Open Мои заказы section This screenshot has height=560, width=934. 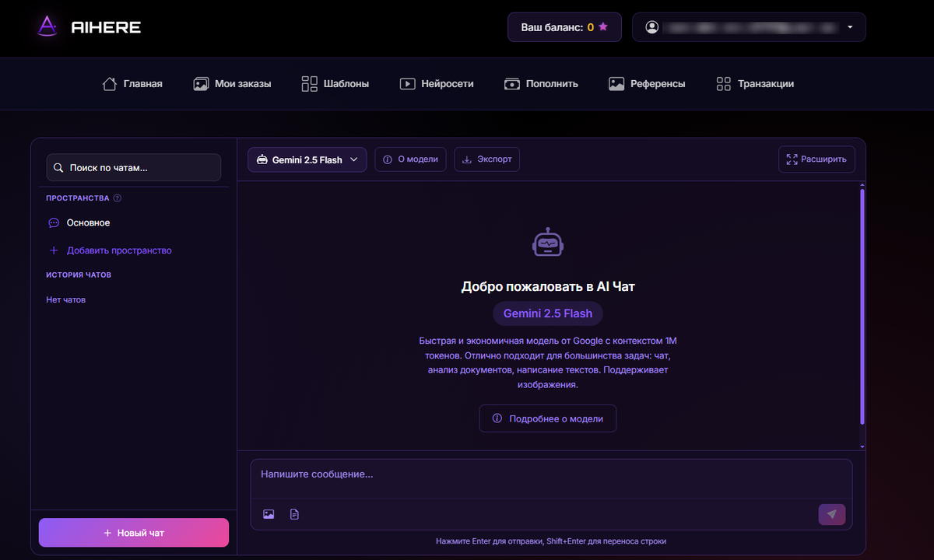pos(232,83)
